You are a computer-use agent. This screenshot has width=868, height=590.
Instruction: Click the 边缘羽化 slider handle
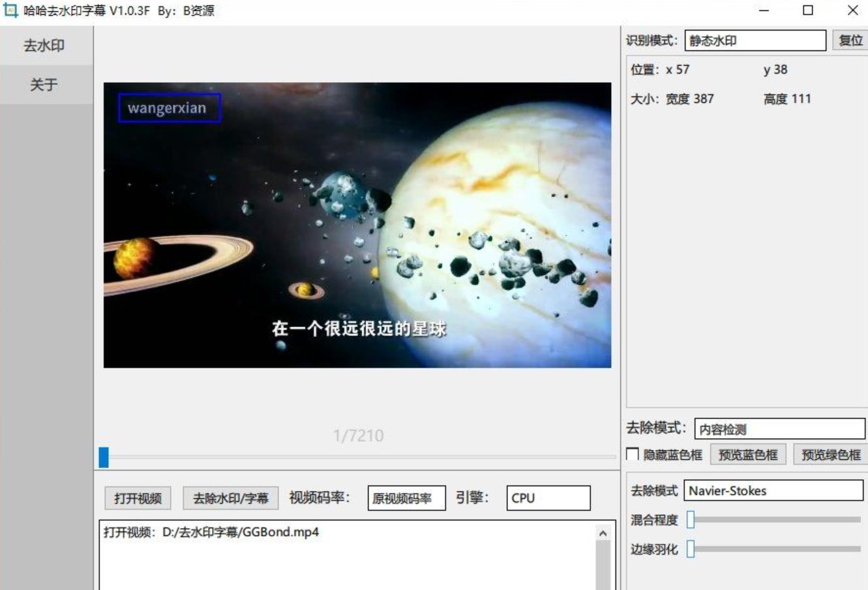pyautogui.click(x=691, y=549)
